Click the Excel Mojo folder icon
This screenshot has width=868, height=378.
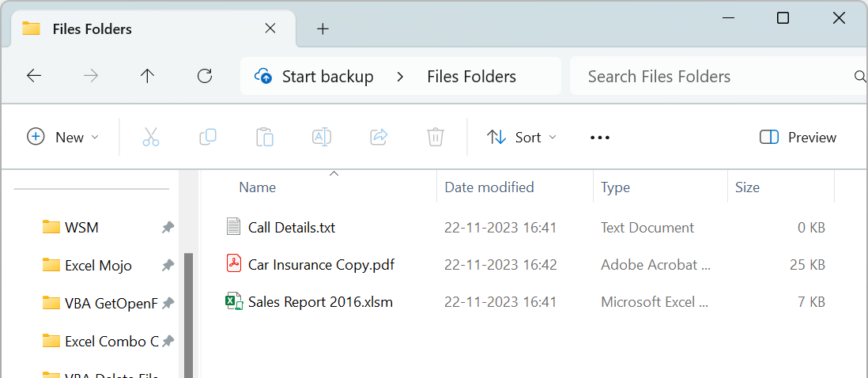[x=51, y=265]
